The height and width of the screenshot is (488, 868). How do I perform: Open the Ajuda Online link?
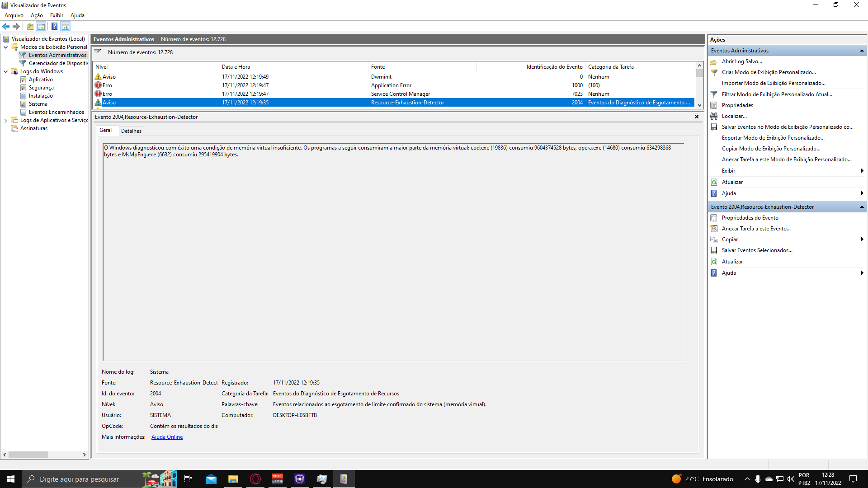coord(167,437)
